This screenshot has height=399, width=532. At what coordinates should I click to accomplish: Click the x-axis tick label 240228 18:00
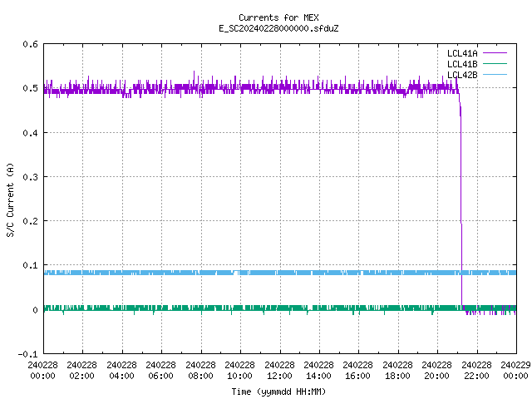coord(397,371)
